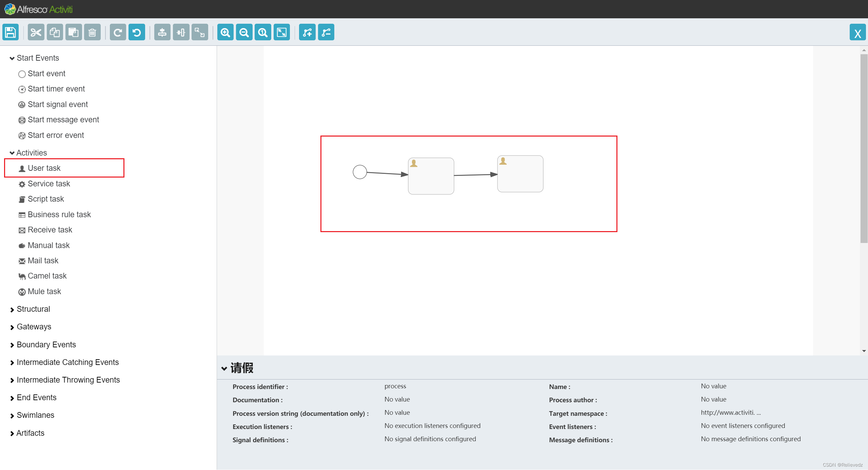Select Start timer event item

pyautogui.click(x=56, y=89)
